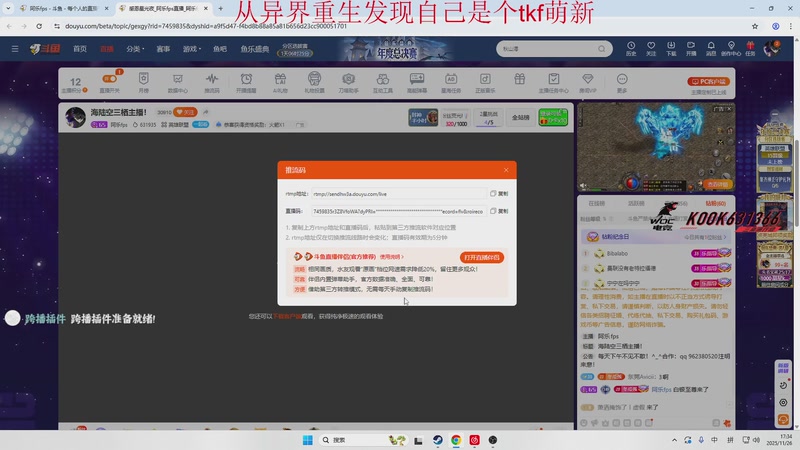Copy the 直播码 using its 复制 button
This screenshot has height=450, width=800.
(x=499, y=211)
